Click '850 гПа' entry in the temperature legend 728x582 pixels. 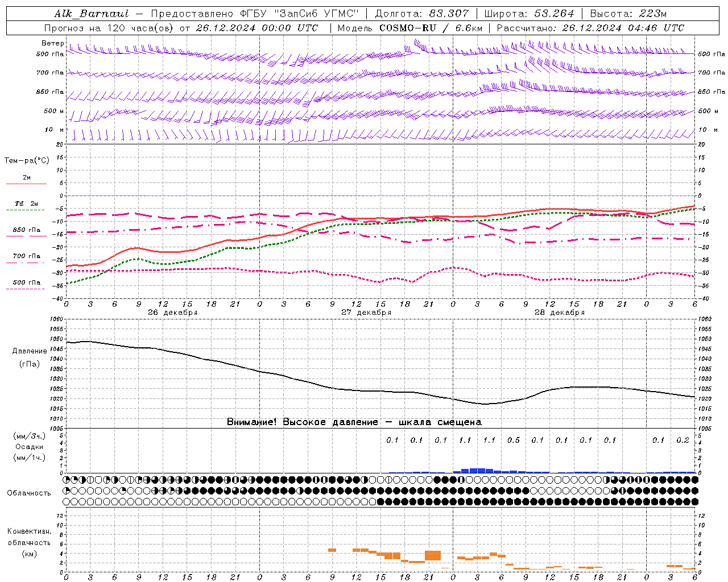(27, 230)
